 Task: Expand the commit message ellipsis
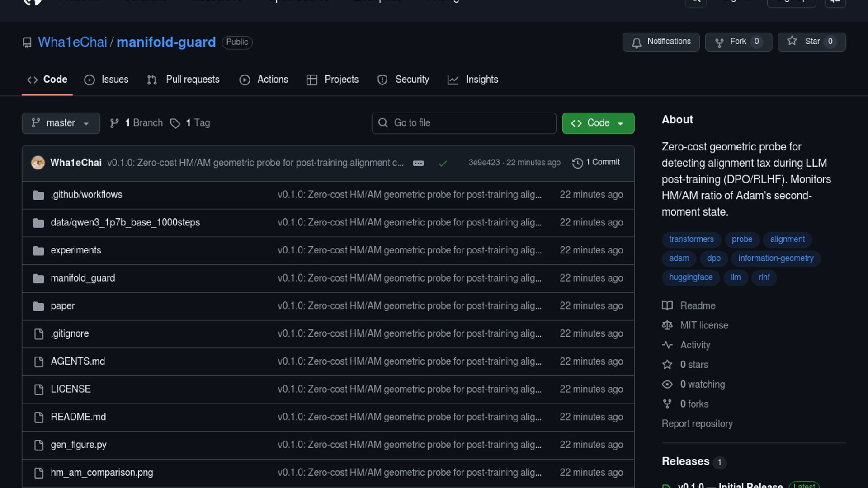pyautogui.click(x=418, y=163)
